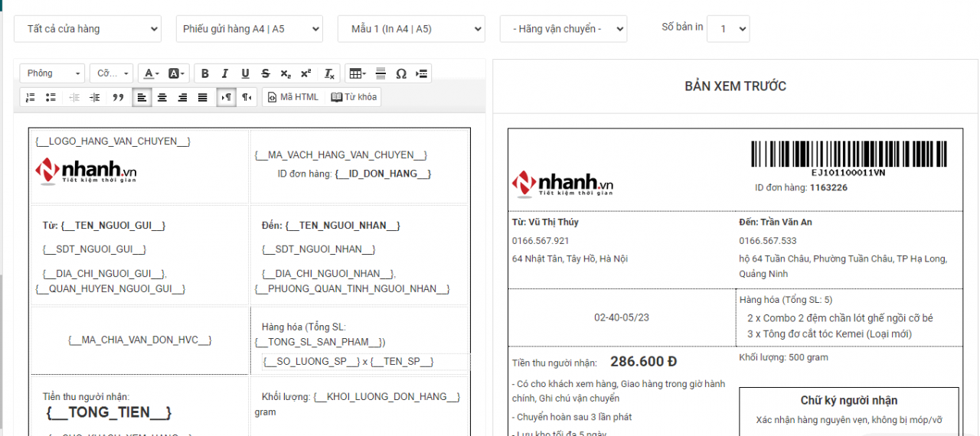Click the nhanh.vn logo in the editor
Screen dimensions: 980x436
(86, 171)
